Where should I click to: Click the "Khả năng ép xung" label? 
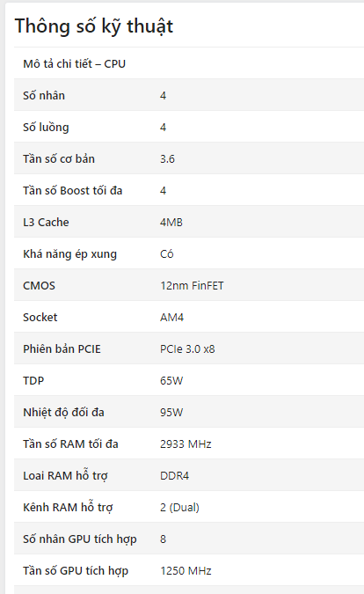[x=69, y=254]
